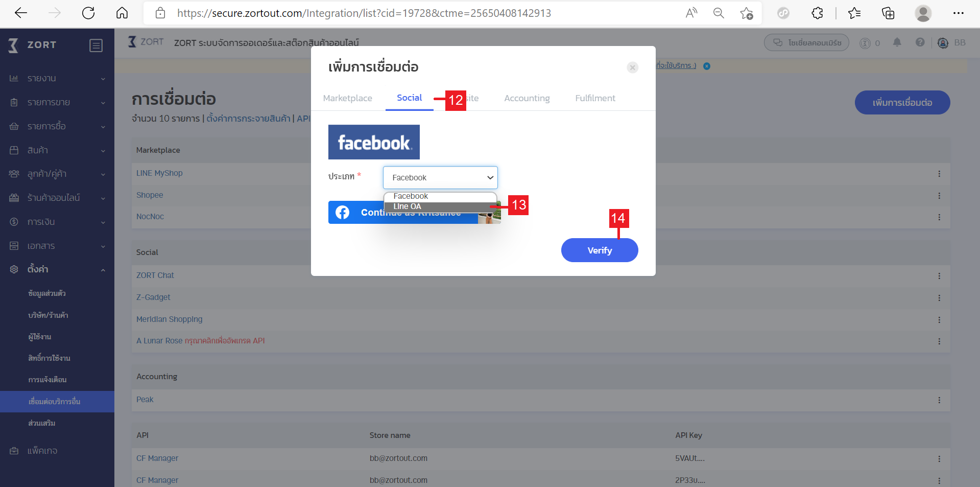Viewport: 980px width, 487px height.
Task: Click the browser address bar URL
Action: click(364, 13)
